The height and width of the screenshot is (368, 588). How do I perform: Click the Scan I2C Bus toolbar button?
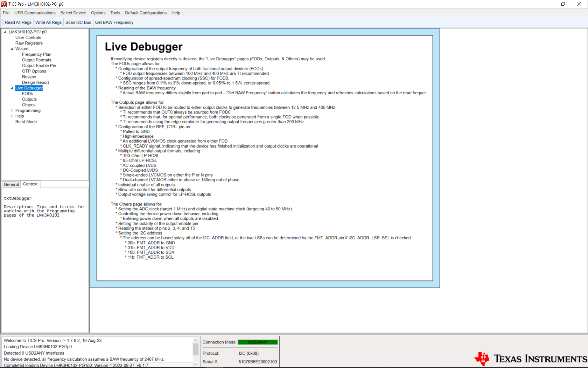click(x=78, y=22)
